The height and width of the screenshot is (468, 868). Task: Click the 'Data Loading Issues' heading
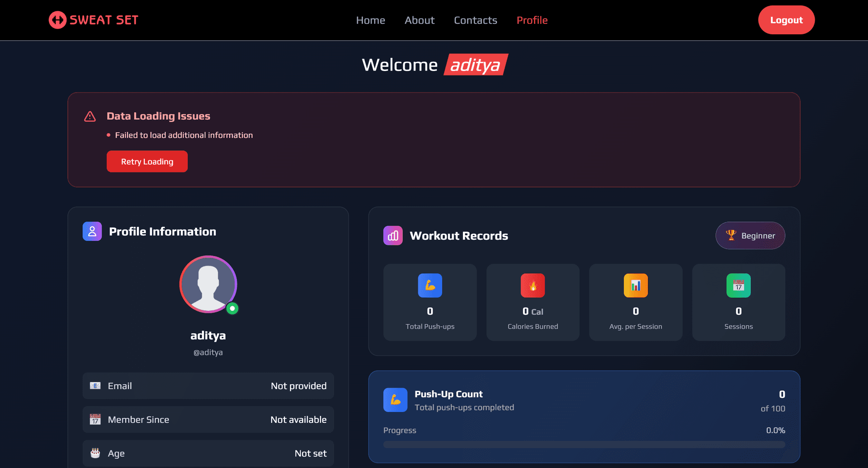(x=158, y=116)
